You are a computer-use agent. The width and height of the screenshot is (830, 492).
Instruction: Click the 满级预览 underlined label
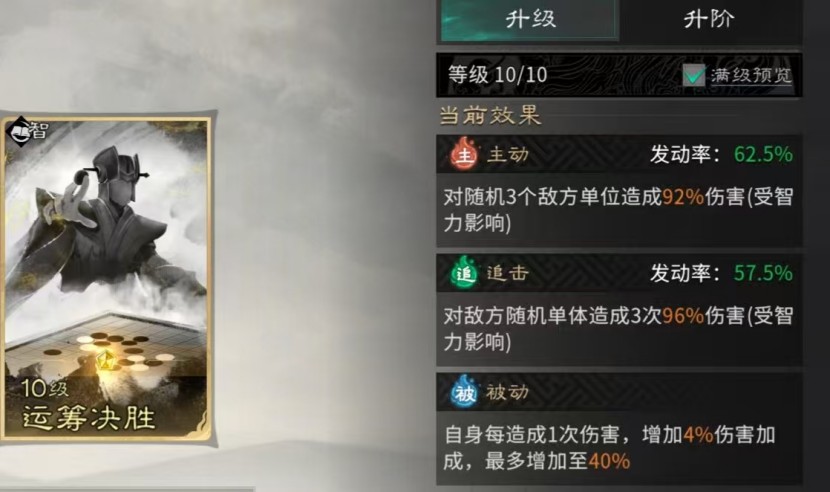(x=752, y=75)
